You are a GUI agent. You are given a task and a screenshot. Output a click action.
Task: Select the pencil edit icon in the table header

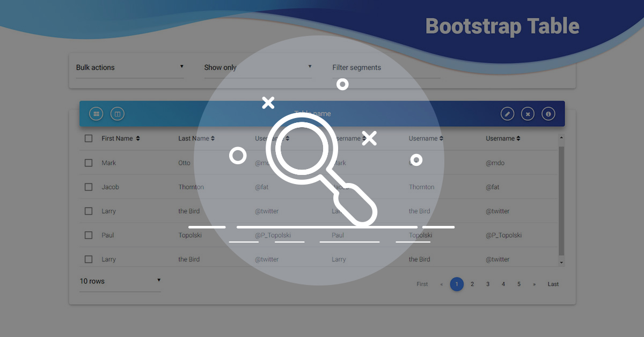[x=507, y=113]
